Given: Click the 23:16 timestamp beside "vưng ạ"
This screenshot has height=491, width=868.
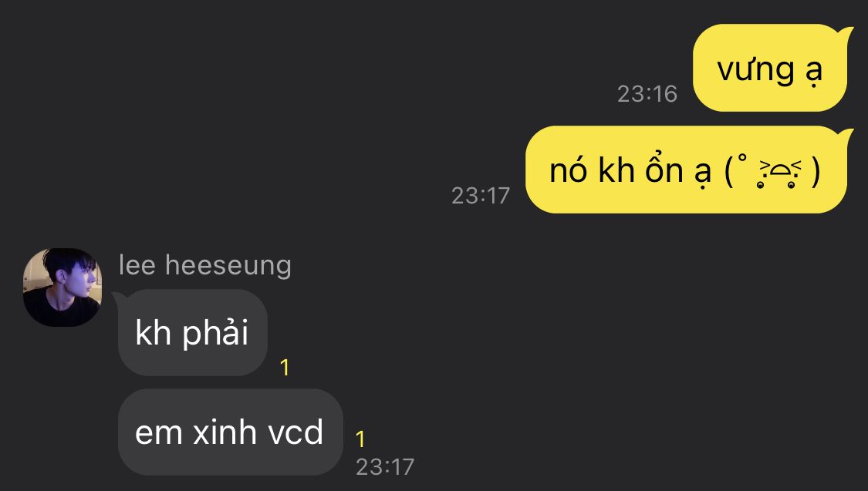Looking at the screenshot, I should pyautogui.click(x=647, y=94).
